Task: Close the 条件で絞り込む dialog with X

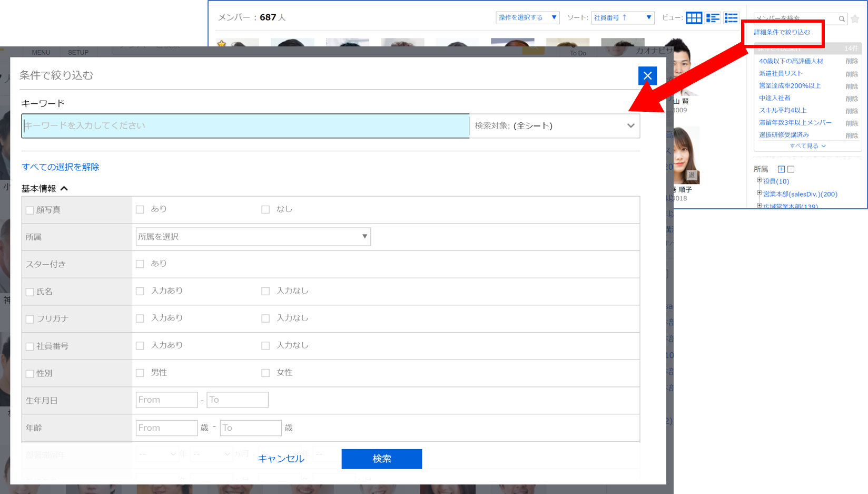Action: pos(647,76)
